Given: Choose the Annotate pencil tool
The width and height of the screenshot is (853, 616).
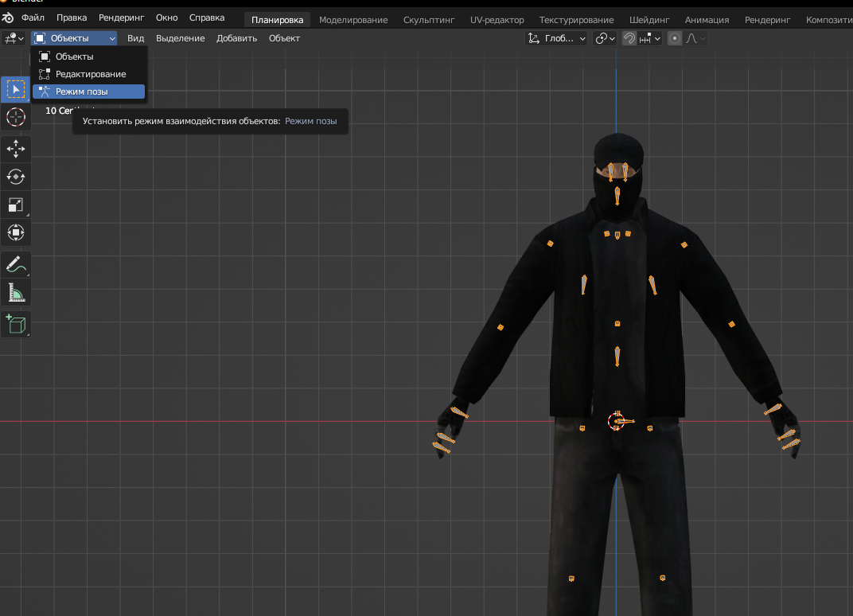Looking at the screenshot, I should coord(15,264).
